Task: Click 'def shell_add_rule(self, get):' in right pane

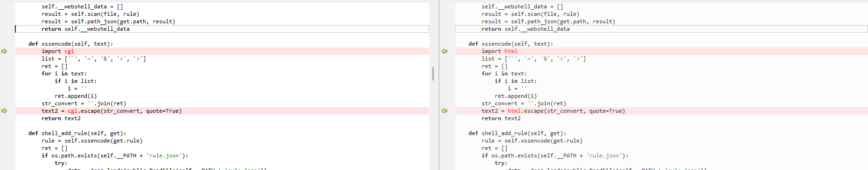Action: coord(518,133)
